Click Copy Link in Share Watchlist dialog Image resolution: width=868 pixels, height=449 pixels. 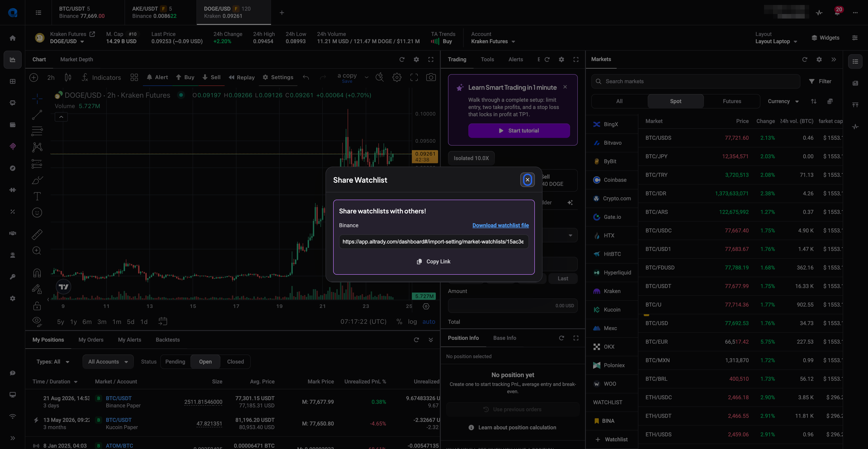(434, 262)
